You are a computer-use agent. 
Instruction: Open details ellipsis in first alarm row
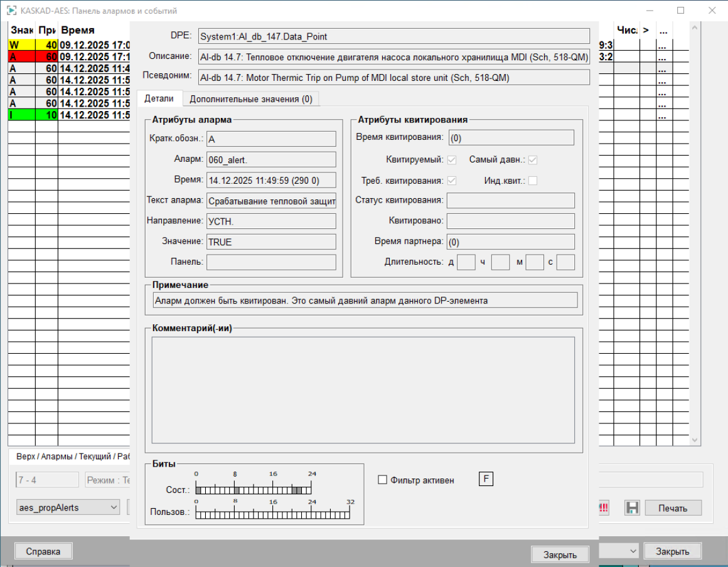pyautogui.click(x=663, y=45)
